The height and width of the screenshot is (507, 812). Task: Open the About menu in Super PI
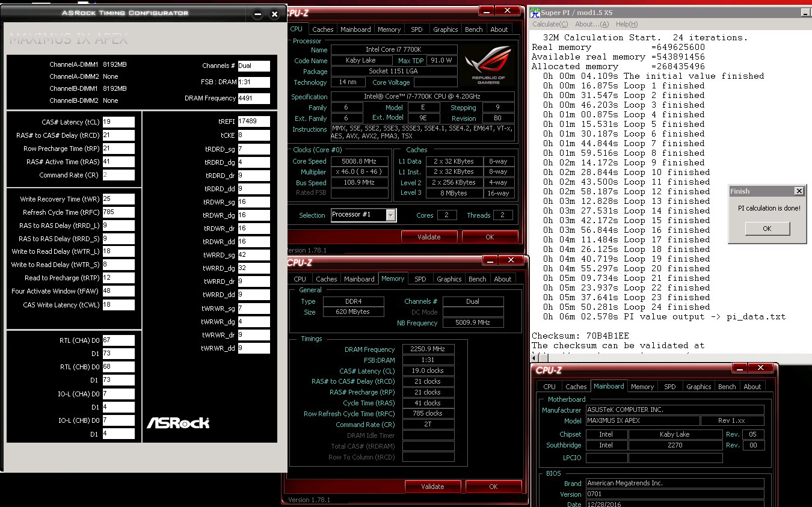(x=592, y=24)
